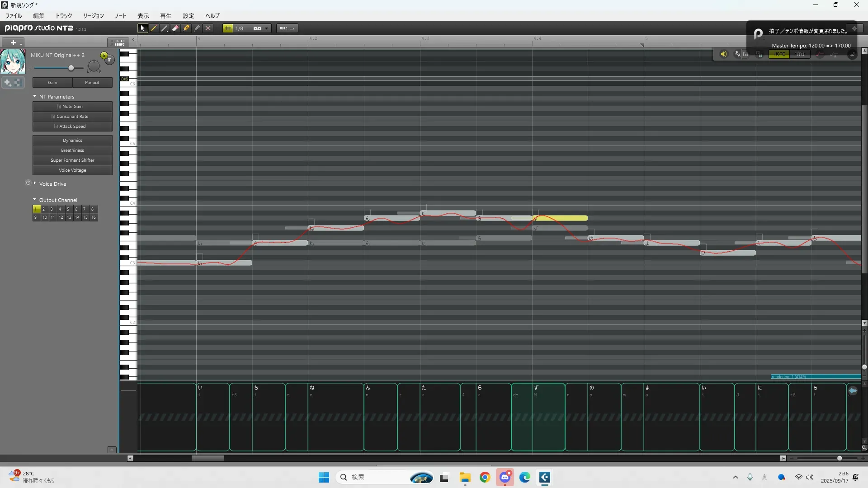Image resolution: width=868 pixels, height=488 pixels.
Task: Solo the MIKU NT track
Action: point(104,55)
